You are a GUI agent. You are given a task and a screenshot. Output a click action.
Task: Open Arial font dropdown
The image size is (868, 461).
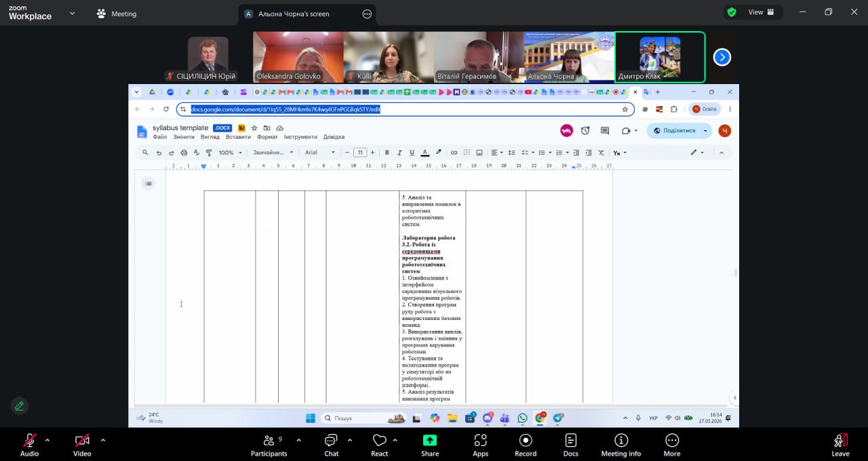[320, 153]
